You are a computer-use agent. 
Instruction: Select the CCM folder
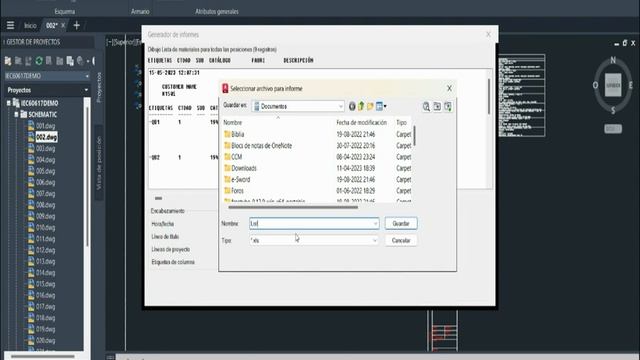[233, 157]
